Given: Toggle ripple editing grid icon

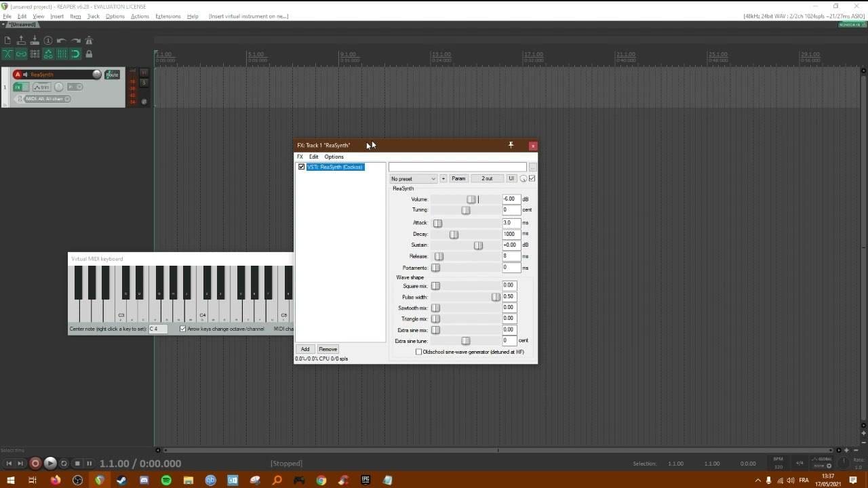Looking at the screenshot, I should [35, 54].
